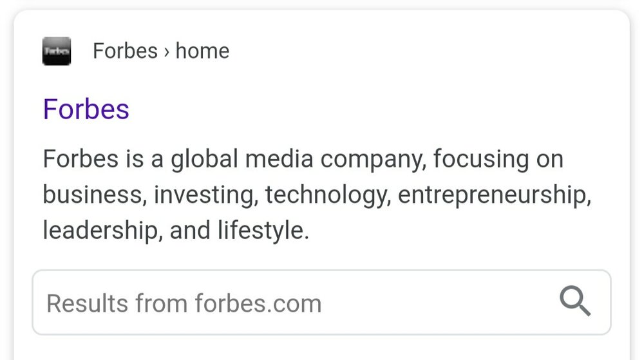
Task: Click 'media company' in the description text
Action: [x=336, y=160]
